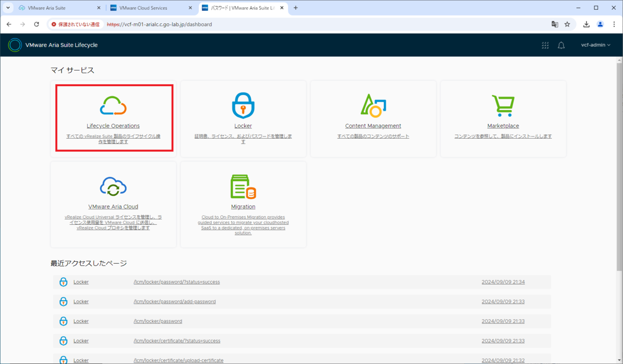
Task: Click the browser back arrow
Action: 9,24
